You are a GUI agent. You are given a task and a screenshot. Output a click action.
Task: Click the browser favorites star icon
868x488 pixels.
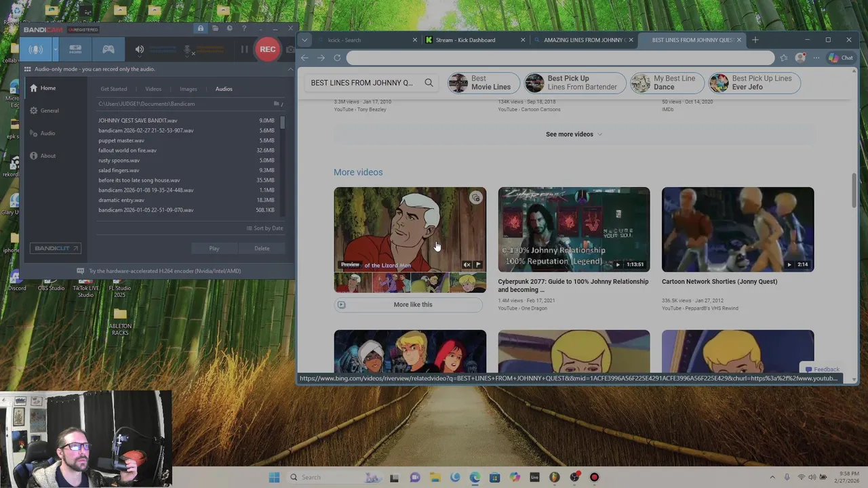[x=784, y=58]
